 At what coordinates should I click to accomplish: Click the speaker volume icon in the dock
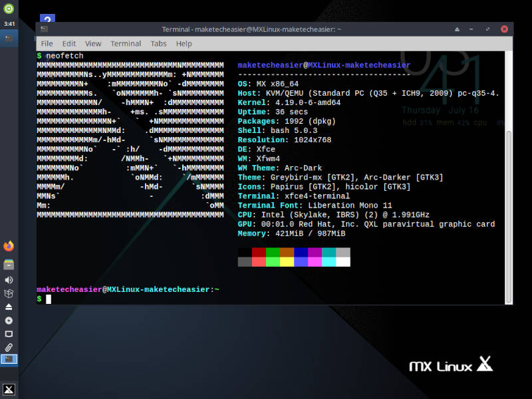point(9,279)
